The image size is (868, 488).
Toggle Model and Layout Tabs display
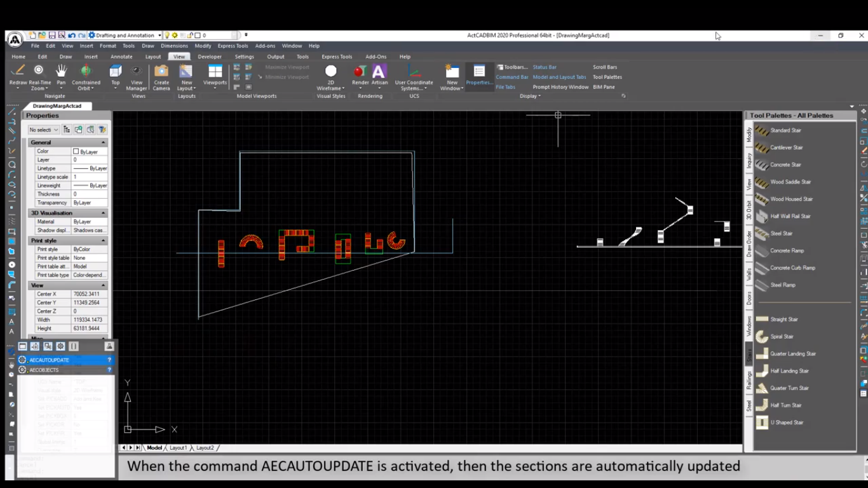coord(559,77)
